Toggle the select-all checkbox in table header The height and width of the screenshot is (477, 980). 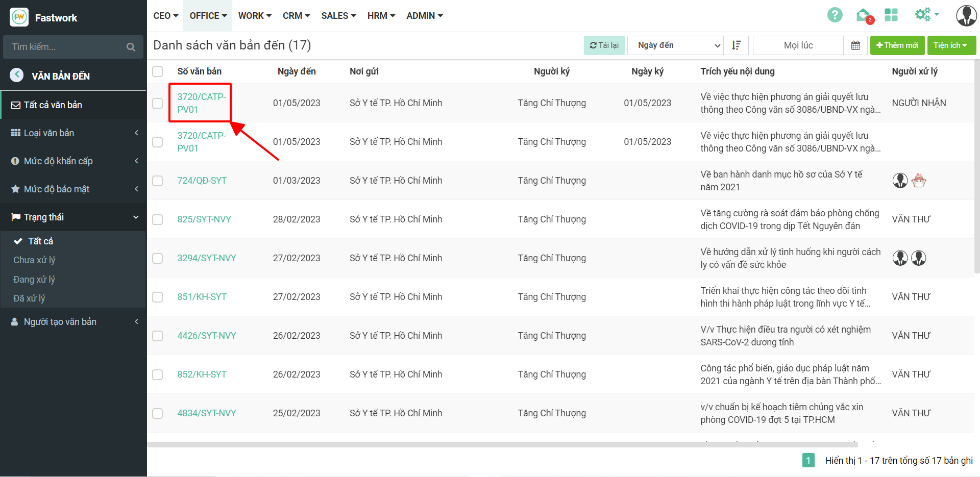pyautogui.click(x=158, y=71)
